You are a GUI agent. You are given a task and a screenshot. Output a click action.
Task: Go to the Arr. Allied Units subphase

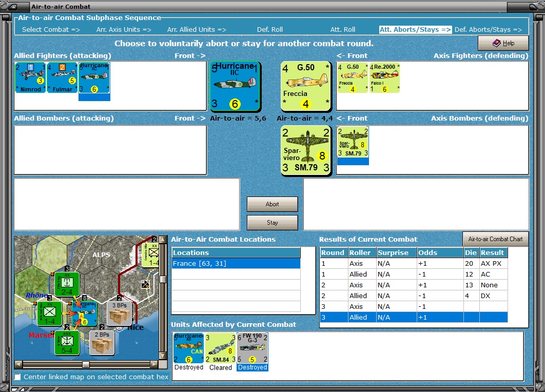click(x=197, y=30)
